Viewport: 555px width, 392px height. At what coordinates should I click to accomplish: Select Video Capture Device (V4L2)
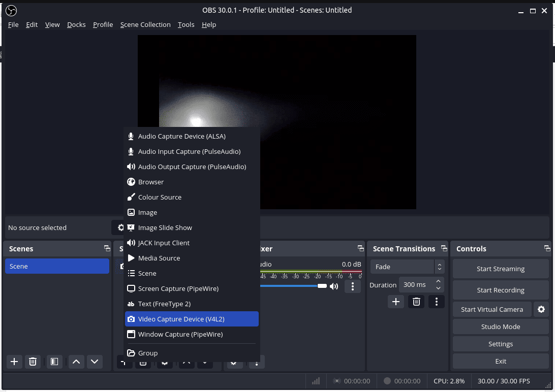(x=192, y=319)
